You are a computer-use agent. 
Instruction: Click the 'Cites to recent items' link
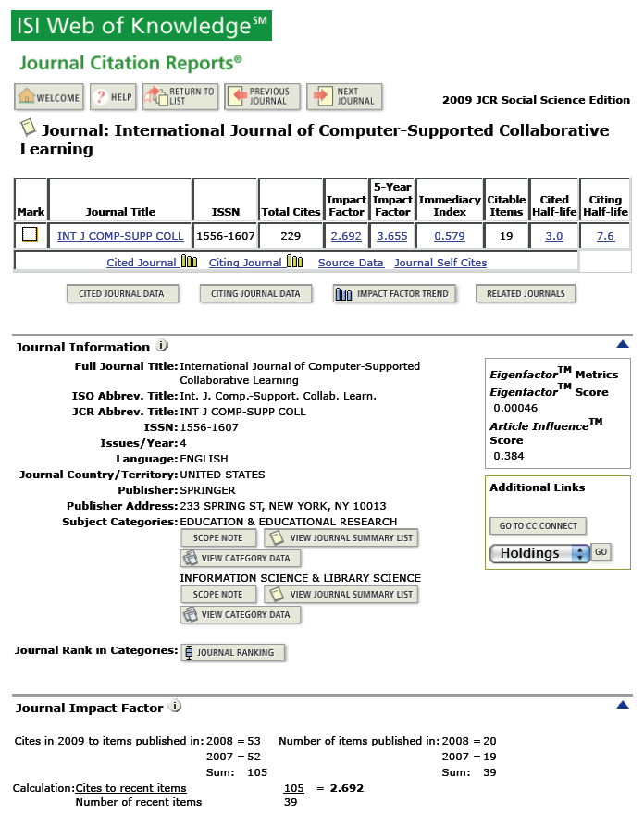(x=130, y=788)
